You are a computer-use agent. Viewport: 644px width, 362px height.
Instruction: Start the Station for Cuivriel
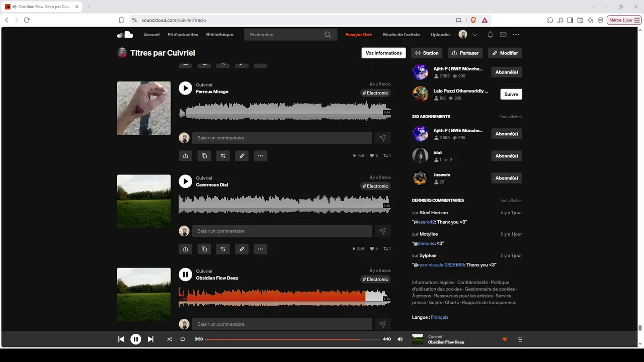[427, 53]
